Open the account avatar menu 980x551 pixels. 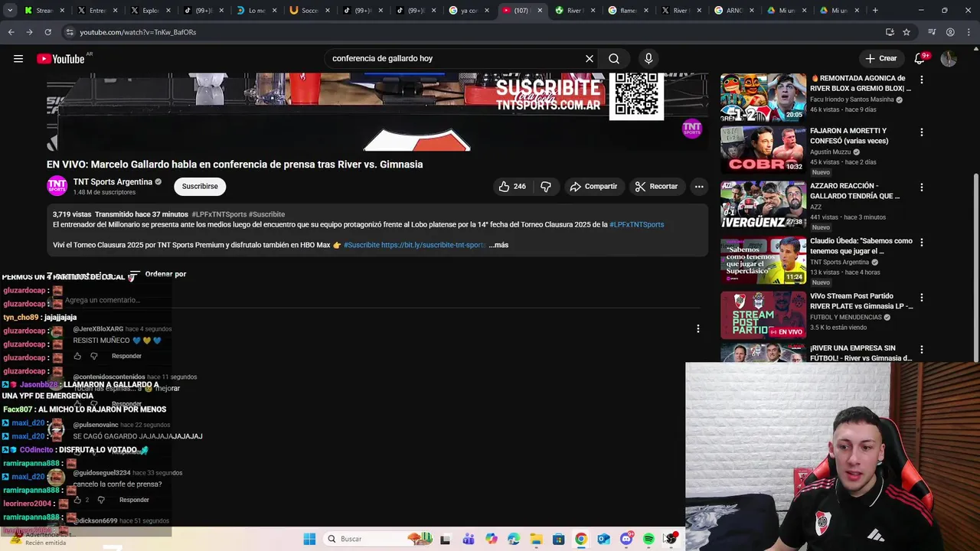pos(949,58)
